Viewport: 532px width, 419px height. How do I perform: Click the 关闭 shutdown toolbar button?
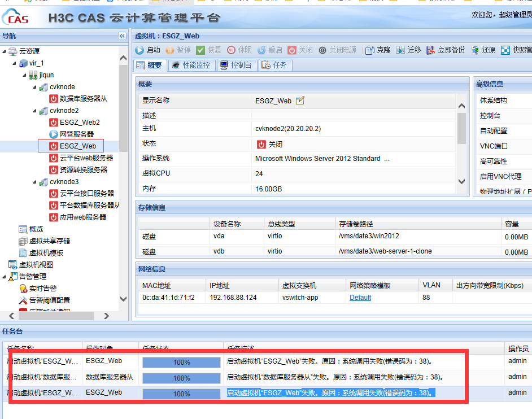tap(300, 50)
